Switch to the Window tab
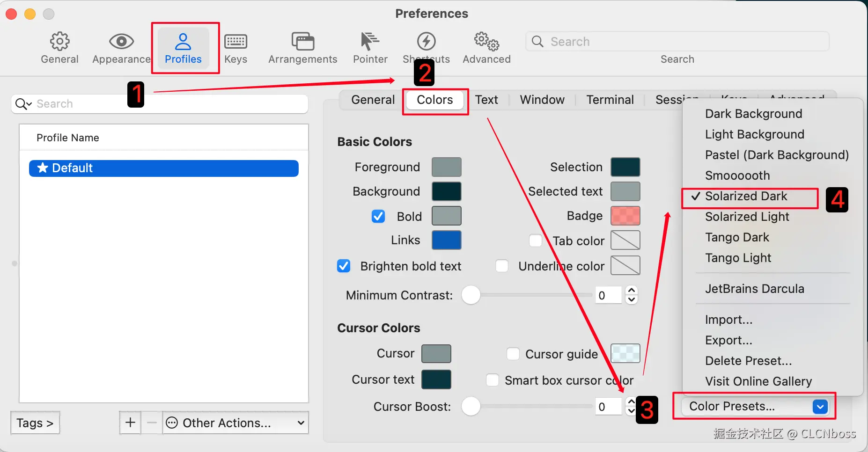Viewport: 868px width, 452px height. [x=542, y=100]
